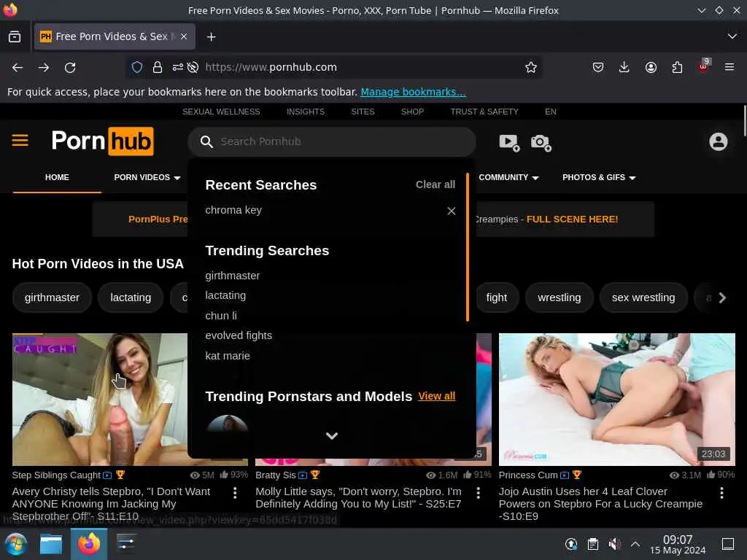Open options dots for the Princess Cum video
This screenshot has height=560, width=747.
(721, 493)
